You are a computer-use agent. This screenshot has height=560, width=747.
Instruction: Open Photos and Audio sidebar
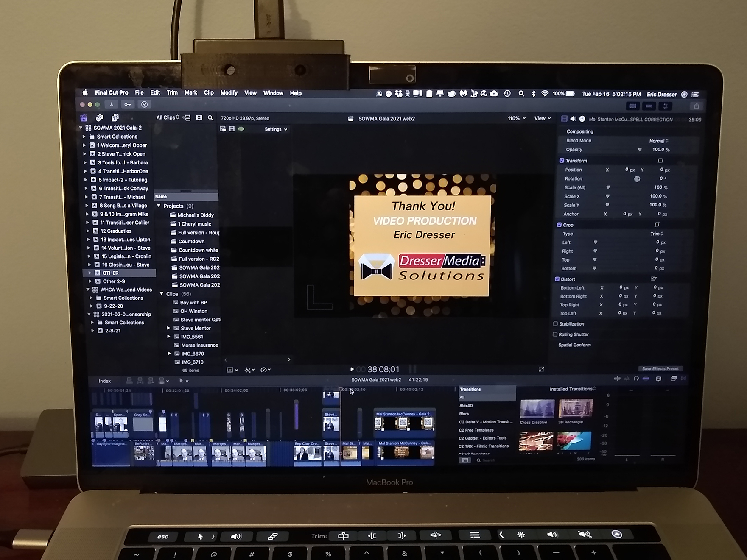click(x=99, y=118)
